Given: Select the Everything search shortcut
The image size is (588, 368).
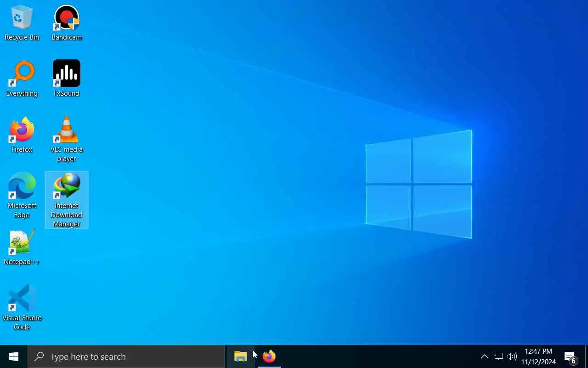Looking at the screenshot, I should tap(22, 79).
